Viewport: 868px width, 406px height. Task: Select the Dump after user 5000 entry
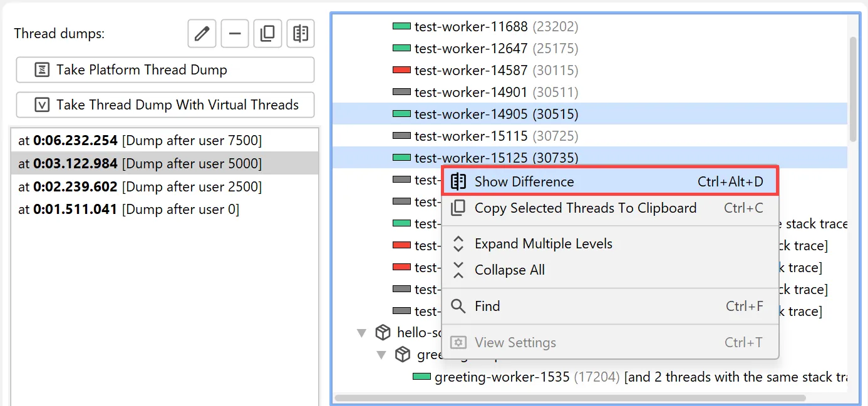click(x=165, y=163)
